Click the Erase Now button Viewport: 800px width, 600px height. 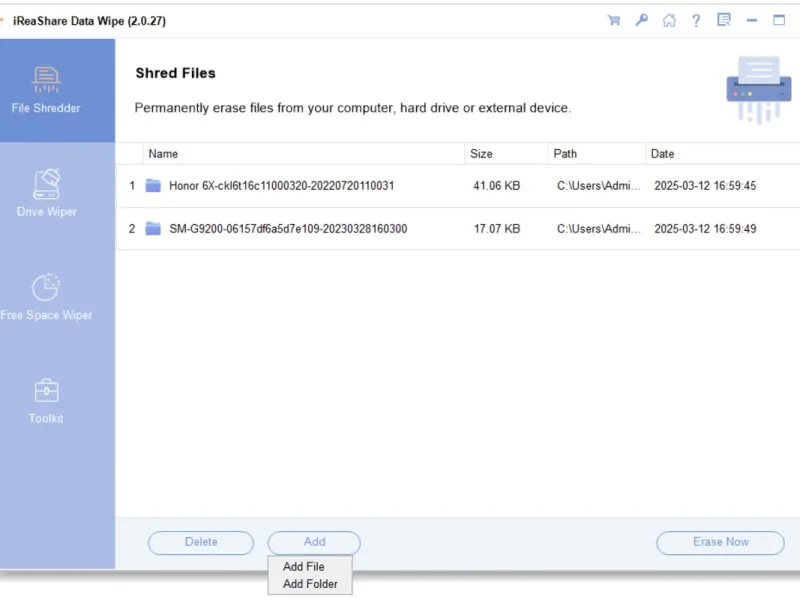pos(720,542)
